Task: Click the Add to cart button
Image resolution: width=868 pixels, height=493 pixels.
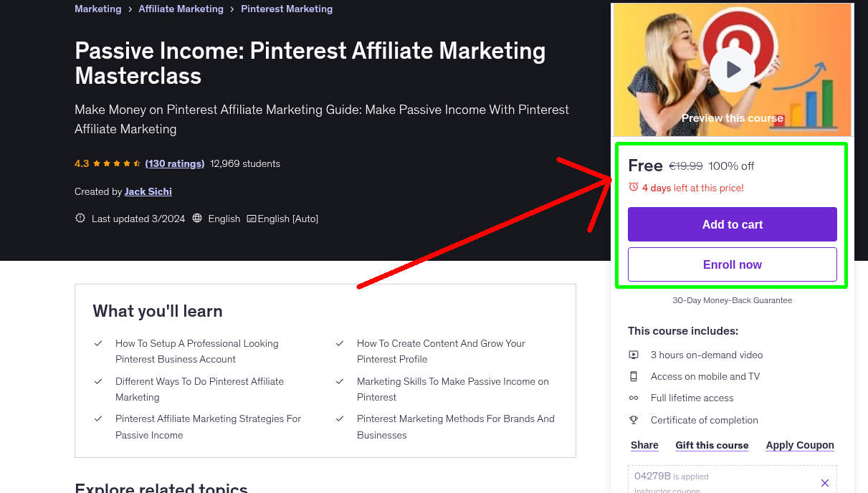Action: [x=733, y=224]
